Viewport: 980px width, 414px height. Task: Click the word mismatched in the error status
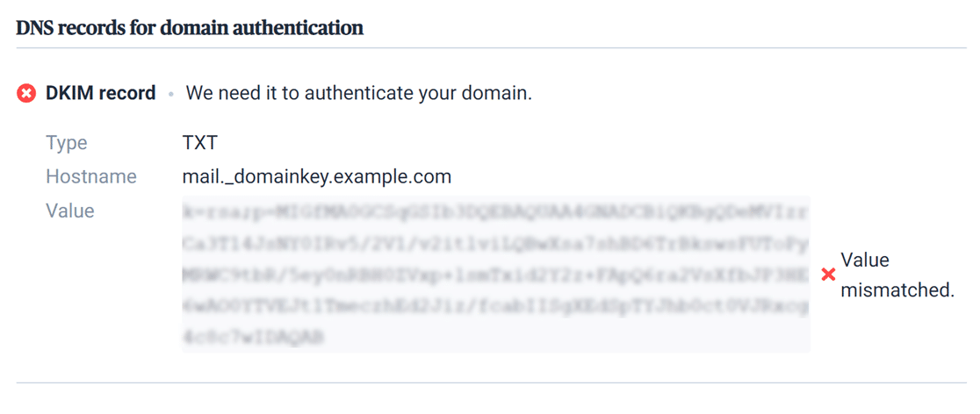click(x=898, y=290)
